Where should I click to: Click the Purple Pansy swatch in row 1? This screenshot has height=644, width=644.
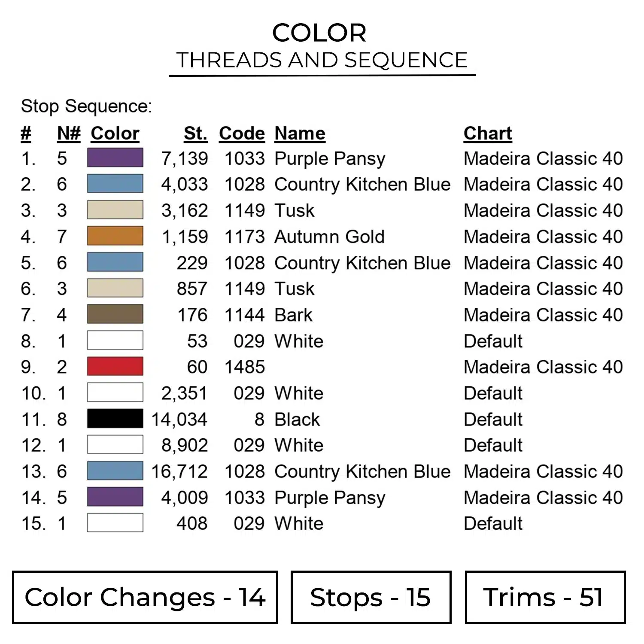pos(115,158)
